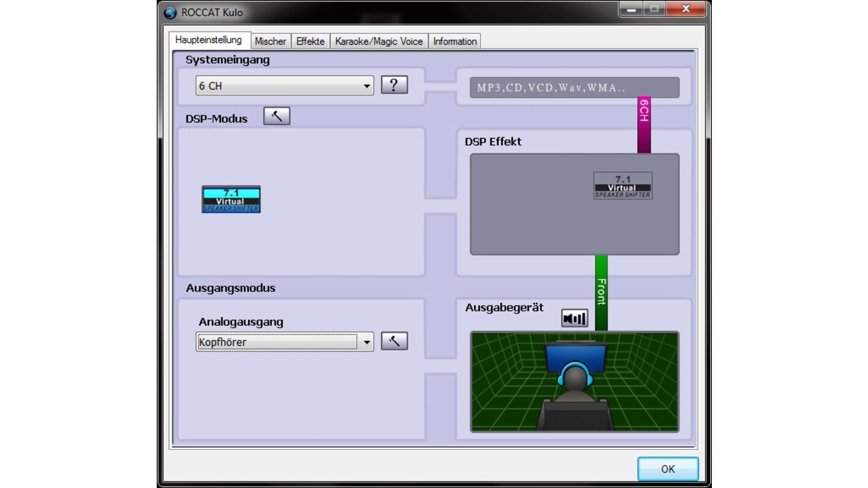Click the green Front signal connector
The width and height of the screenshot is (868, 488).
tap(601, 293)
